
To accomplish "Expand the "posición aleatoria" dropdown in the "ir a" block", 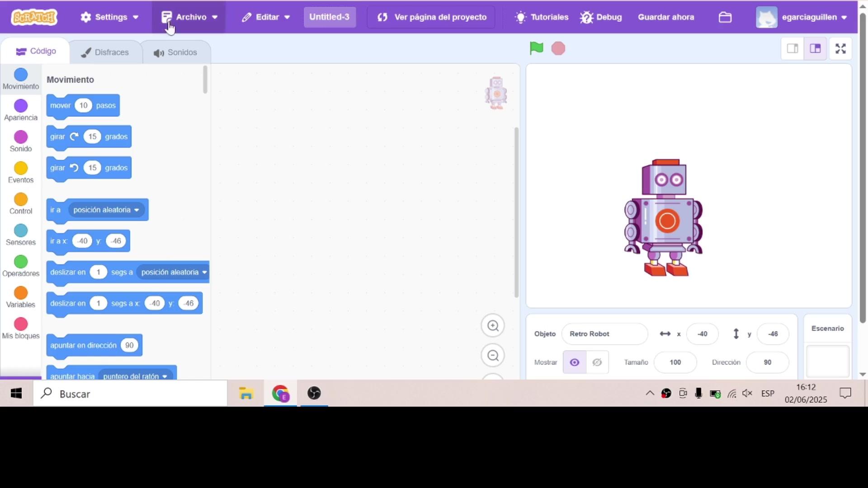I will 137,210.
